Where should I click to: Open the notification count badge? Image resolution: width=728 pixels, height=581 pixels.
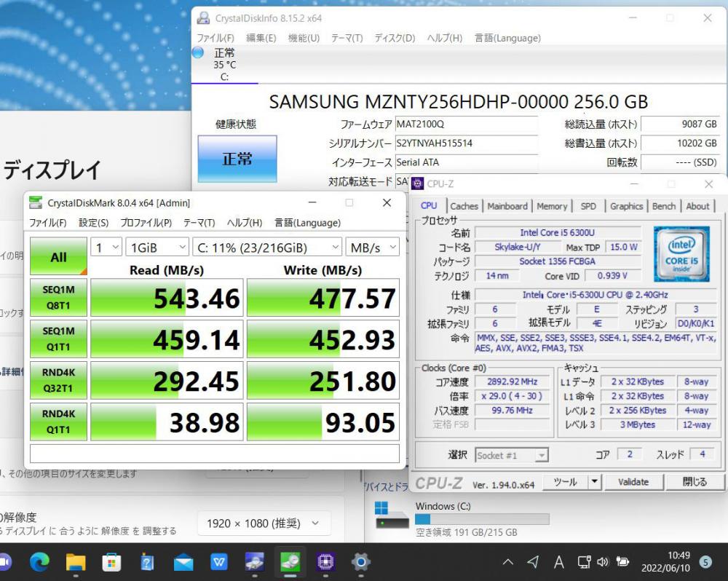pos(705,562)
